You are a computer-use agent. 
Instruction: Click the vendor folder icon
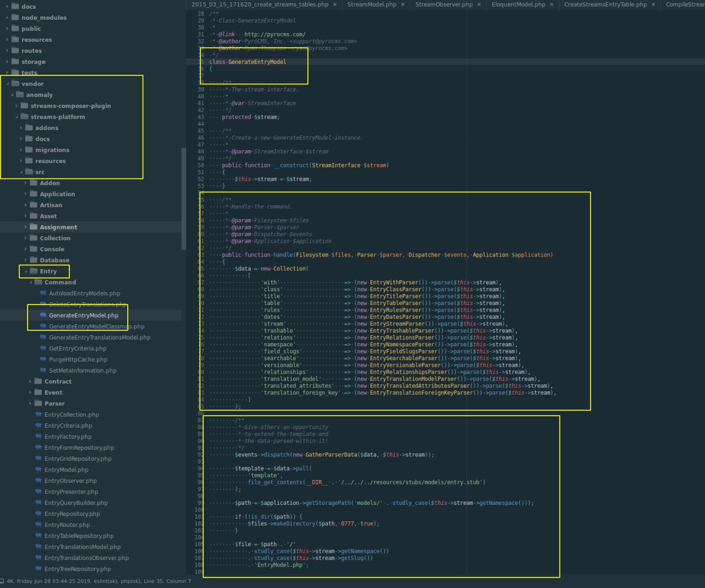click(x=15, y=84)
